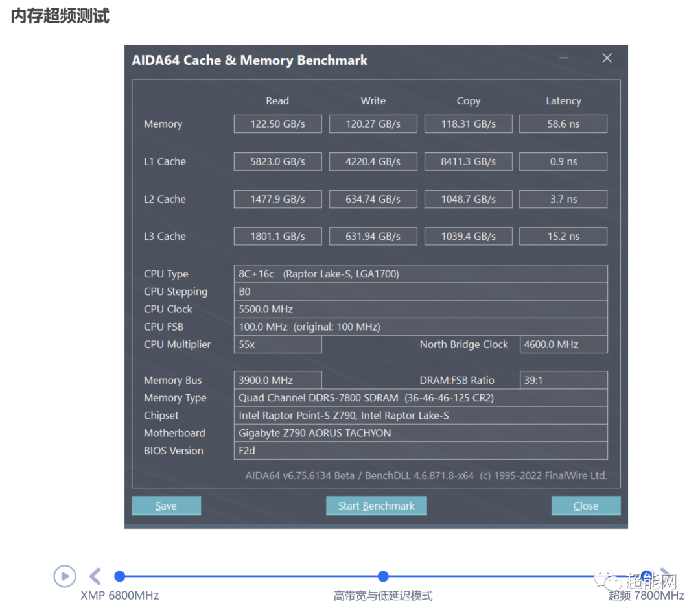Click the L1 Cache Copy value 8411.3 GB/s

point(469,161)
